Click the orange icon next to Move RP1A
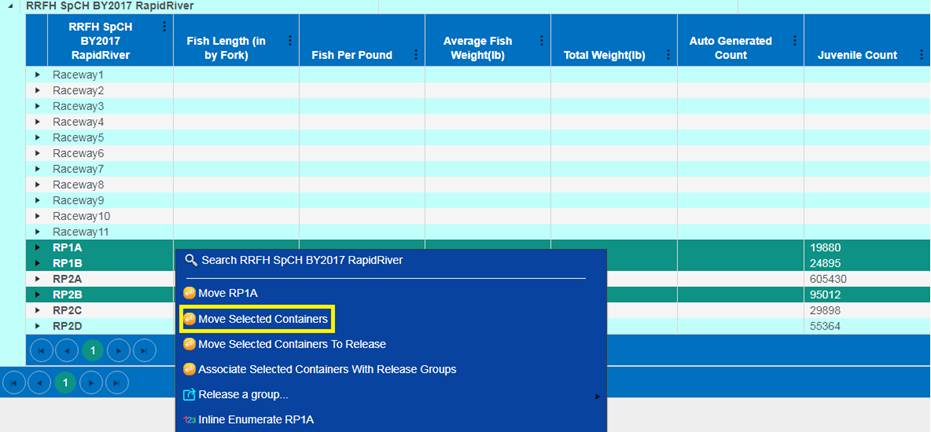Screen dimensions: 931x432 coord(189,294)
